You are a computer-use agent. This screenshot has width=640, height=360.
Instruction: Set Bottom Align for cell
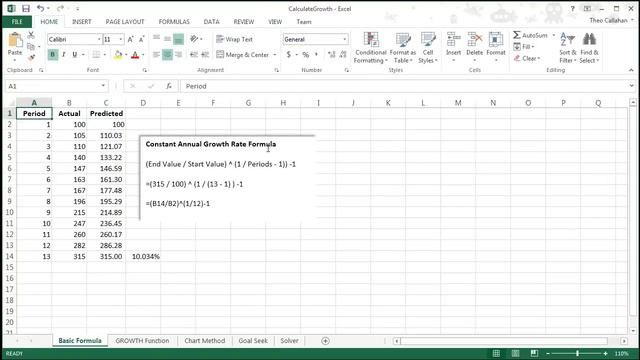click(178, 39)
